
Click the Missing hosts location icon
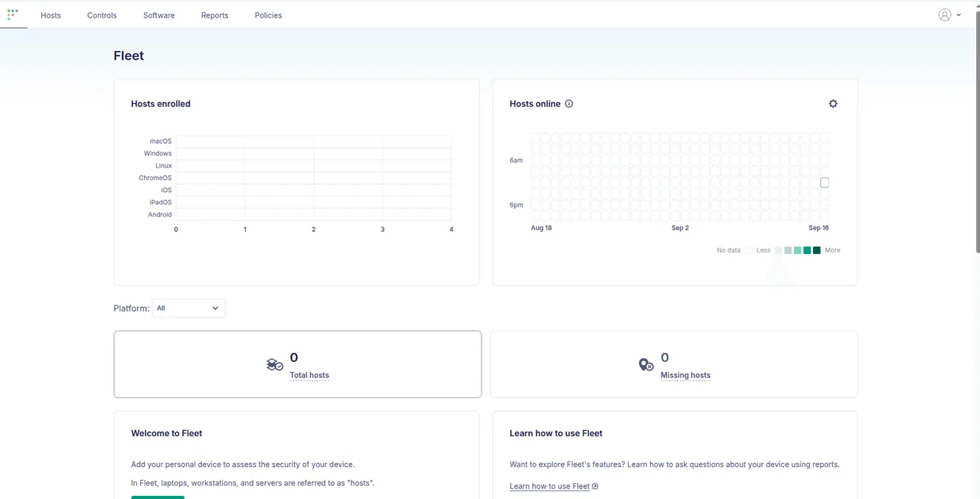coord(646,365)
